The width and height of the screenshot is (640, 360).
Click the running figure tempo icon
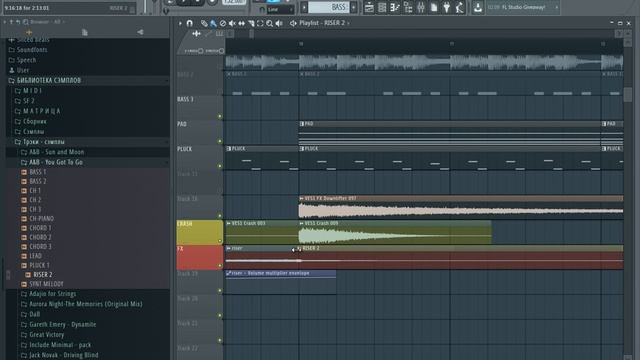coord(460,7)
